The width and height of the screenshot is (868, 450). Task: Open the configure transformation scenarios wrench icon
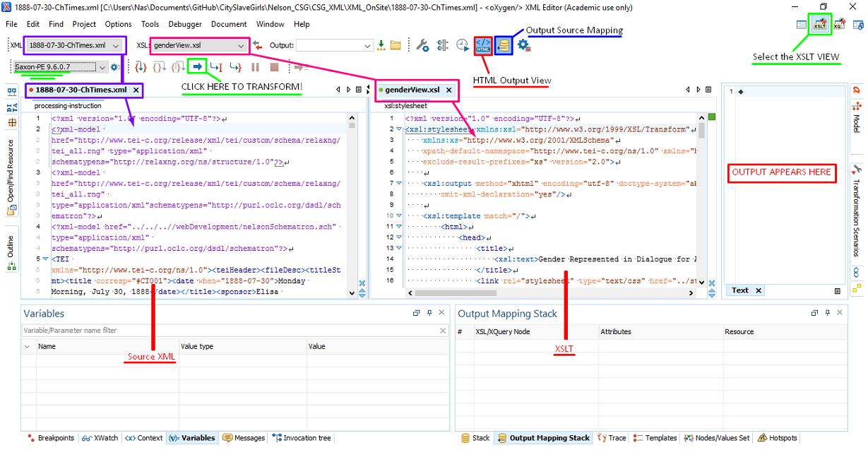pos(422,45)
